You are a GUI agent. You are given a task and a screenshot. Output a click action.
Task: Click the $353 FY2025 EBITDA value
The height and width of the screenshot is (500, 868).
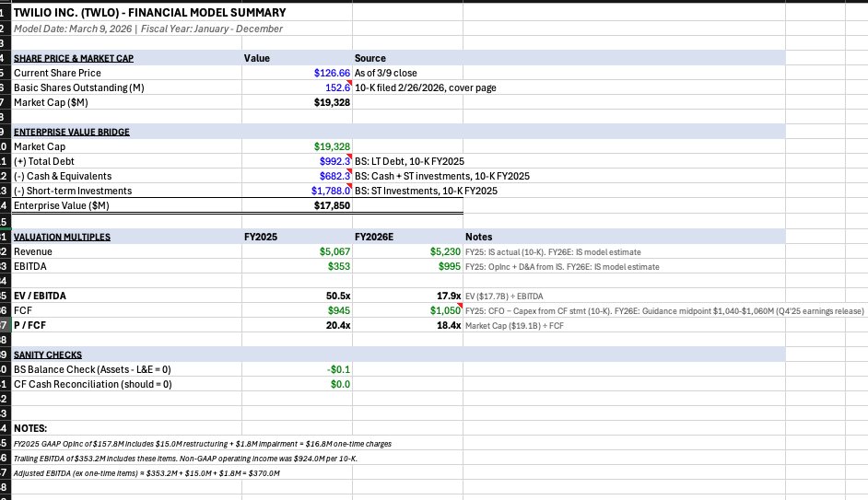339,267
